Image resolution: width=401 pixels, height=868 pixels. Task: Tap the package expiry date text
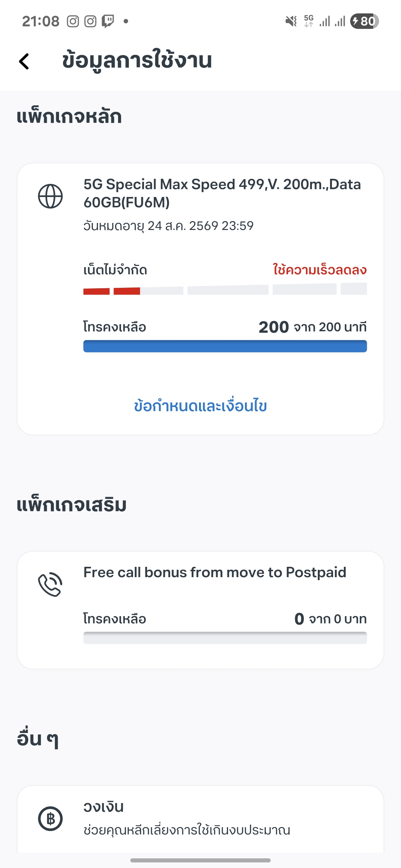click(168, 226)
